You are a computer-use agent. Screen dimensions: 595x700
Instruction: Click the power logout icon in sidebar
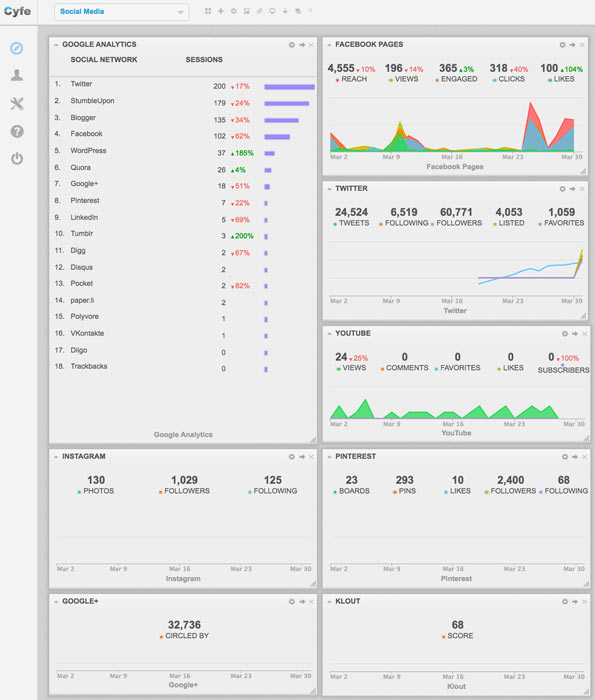(x=17, y=158)
